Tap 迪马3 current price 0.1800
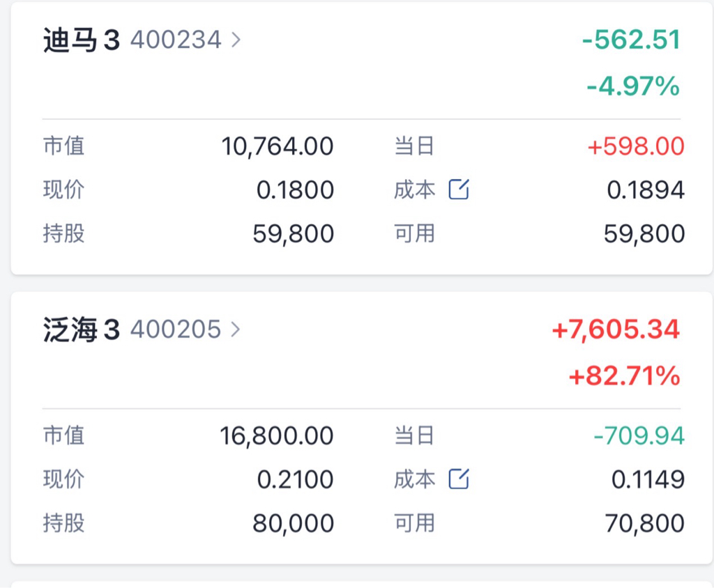 [295, 189]
